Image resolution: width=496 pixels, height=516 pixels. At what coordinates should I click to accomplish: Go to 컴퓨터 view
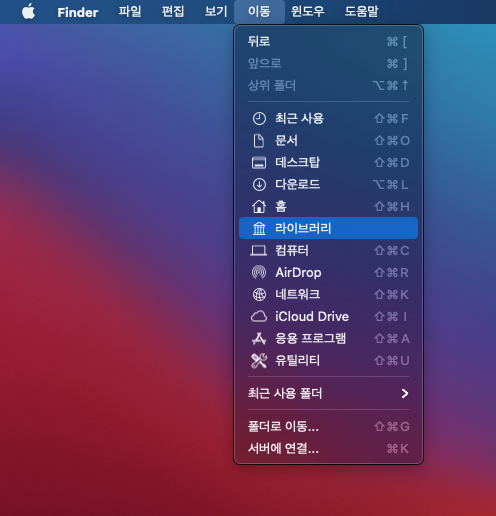pyautogui.click(x=328, y=250)
